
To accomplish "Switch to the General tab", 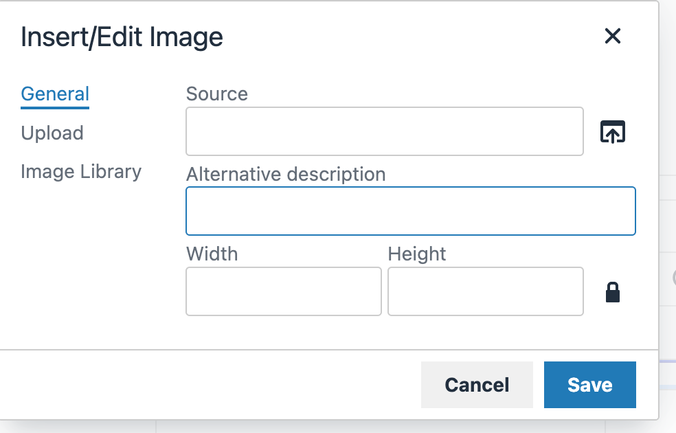I will pyautogui.click(x=55, y=94).
